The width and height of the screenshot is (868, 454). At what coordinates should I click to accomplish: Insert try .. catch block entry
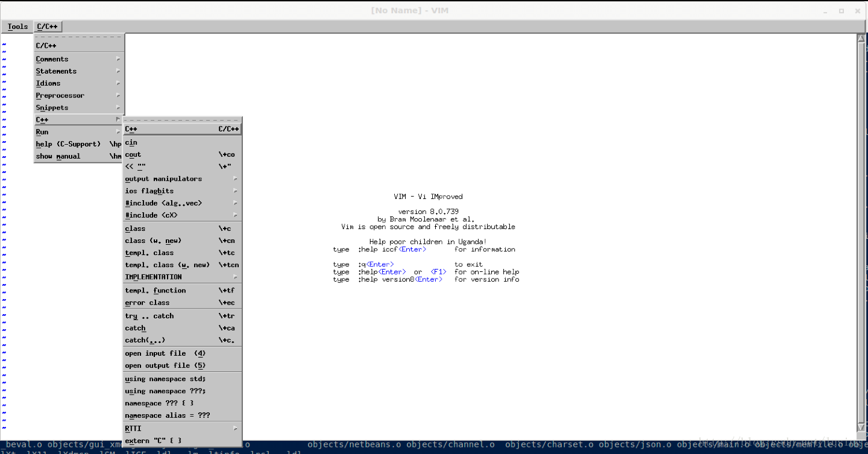[x=182, y=316]
